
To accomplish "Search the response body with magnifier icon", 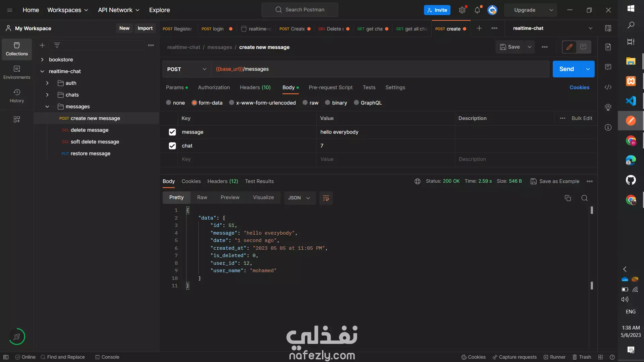I will click(585, 198).
